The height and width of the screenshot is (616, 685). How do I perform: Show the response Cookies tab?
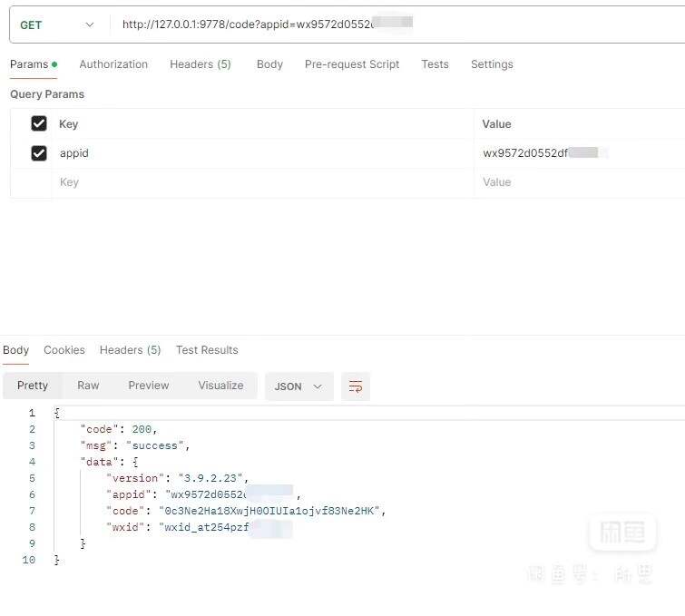[x=64, y=350]
